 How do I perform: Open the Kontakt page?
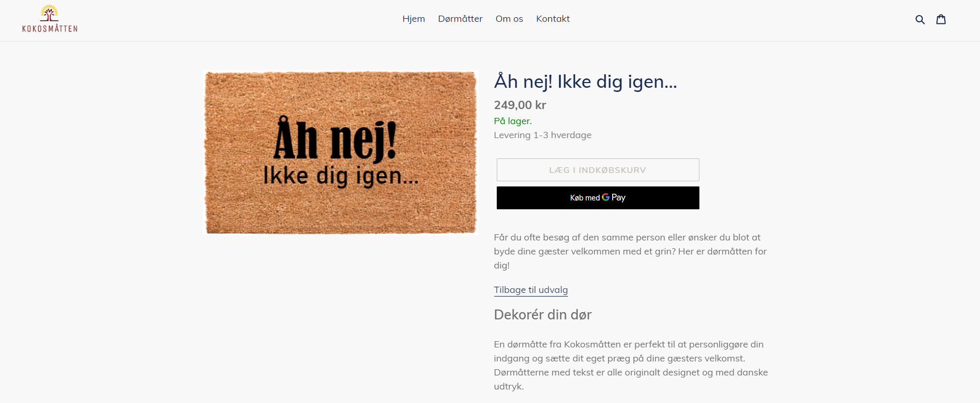[553, 19]
